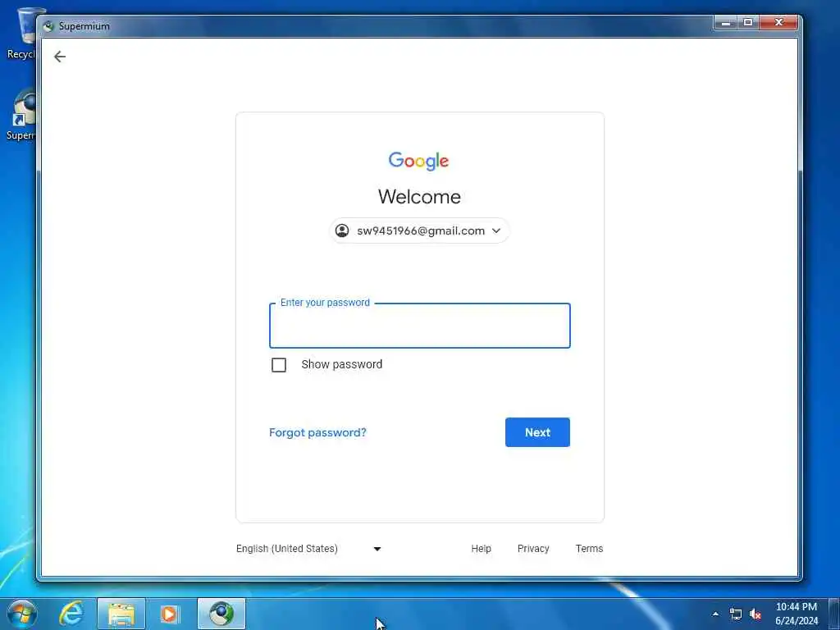Open the English (United States) language dropdown
840x630 pixels.
pyautogui.click(x=308, y=549)
